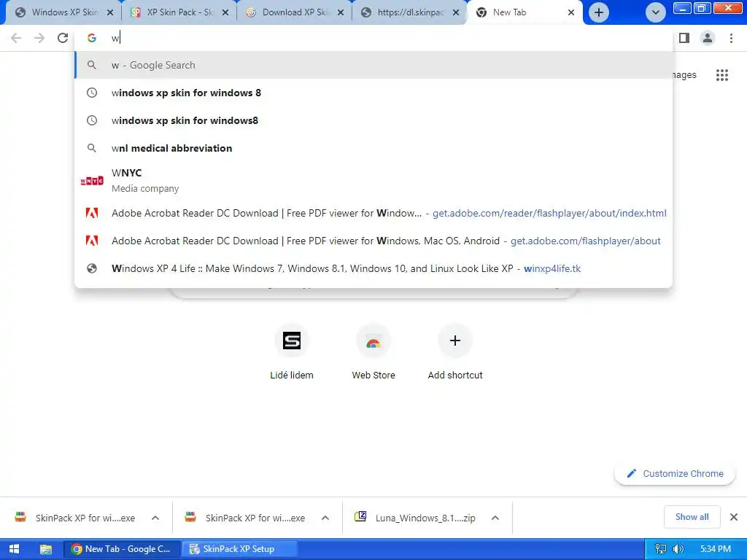This screenshot has height=560, width=747.
Task: Close the https://dl.skinpack tab
Action: tap(456, 12)
